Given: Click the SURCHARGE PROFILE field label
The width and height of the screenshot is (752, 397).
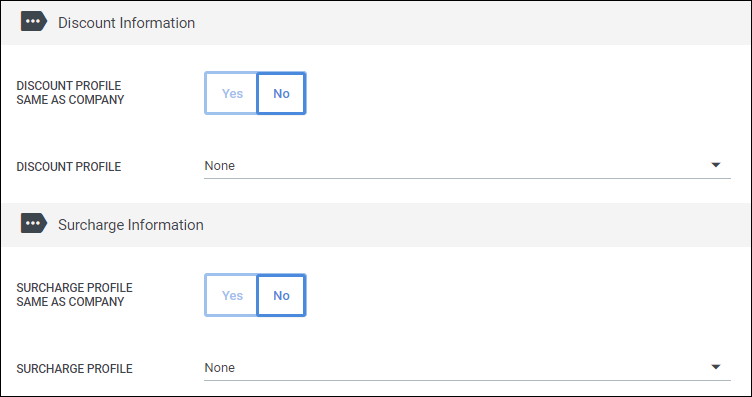Looking at the screenshot, I should 74,369.
